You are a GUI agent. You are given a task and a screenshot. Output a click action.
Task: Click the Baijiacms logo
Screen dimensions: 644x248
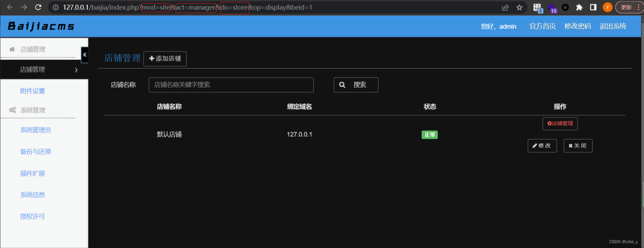[41, 26]
